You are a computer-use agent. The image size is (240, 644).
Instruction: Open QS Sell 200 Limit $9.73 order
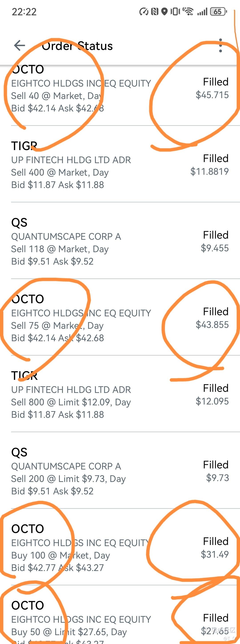120,470
